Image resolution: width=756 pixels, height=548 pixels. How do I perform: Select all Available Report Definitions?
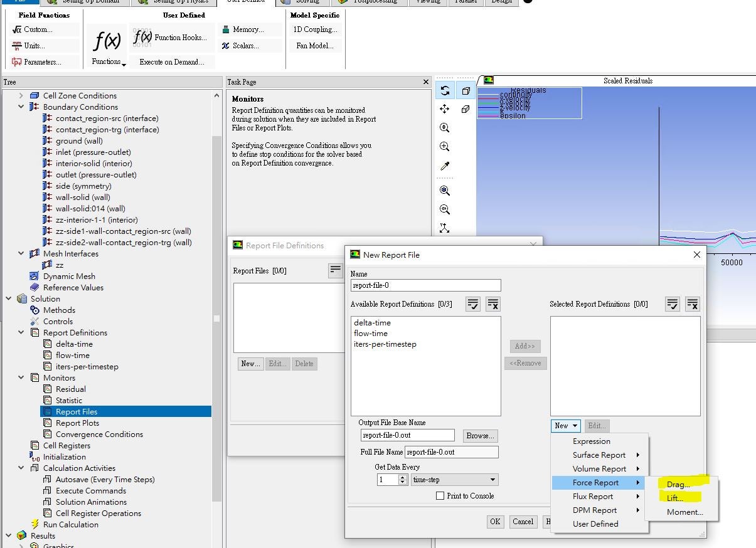tap(473, 304)
